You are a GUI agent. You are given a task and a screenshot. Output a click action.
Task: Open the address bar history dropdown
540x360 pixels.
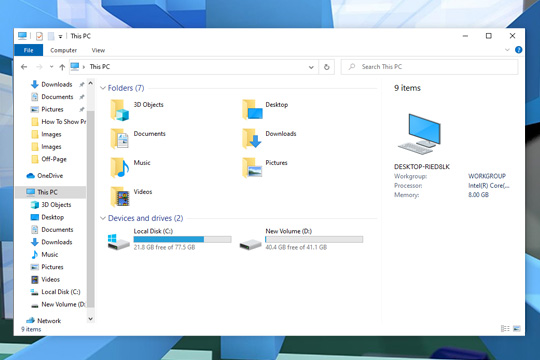[x=311, y=67]
